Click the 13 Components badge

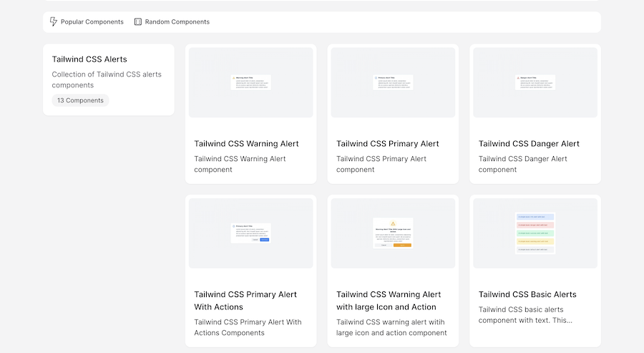[x=80, y=100]
